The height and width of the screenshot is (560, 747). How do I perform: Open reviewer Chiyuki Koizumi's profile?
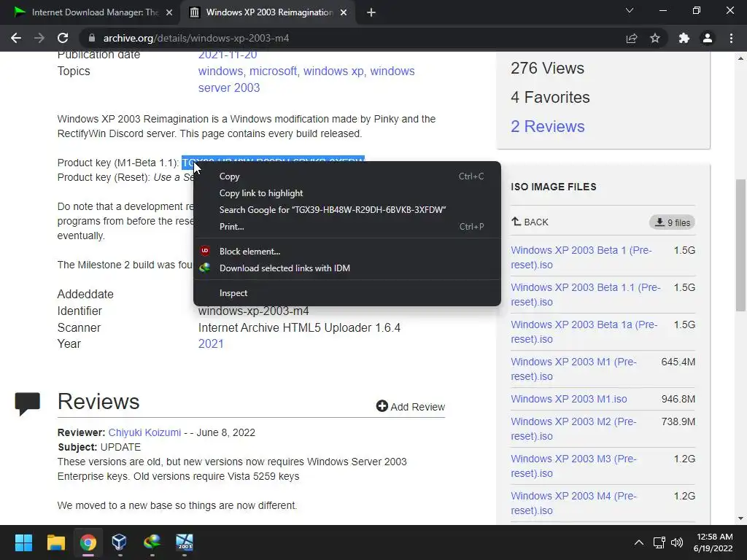click(x=144, y=432)
